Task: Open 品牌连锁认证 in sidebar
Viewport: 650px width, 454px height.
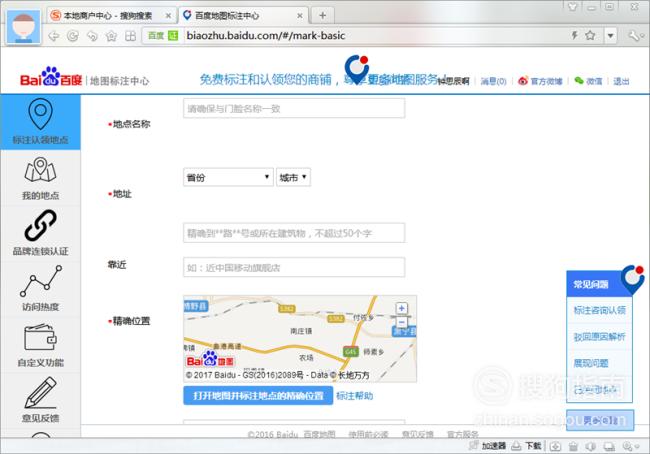Action: [40, 233]
